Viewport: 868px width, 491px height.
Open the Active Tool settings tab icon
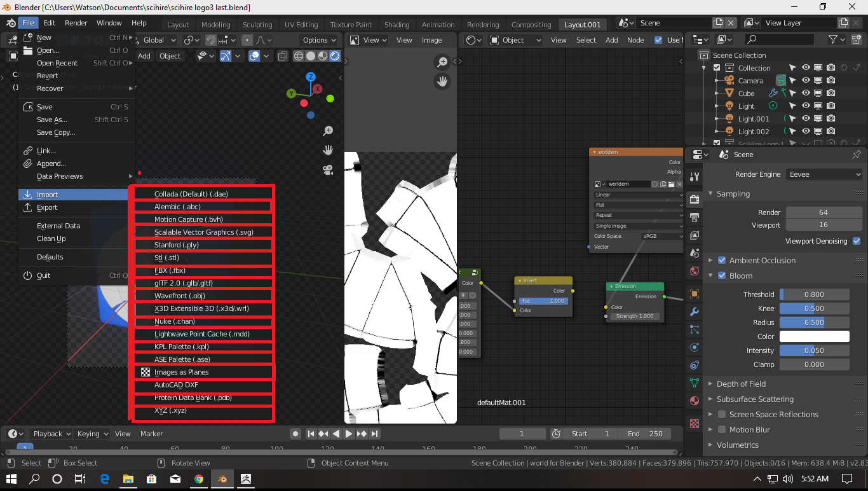pos(694,177)
